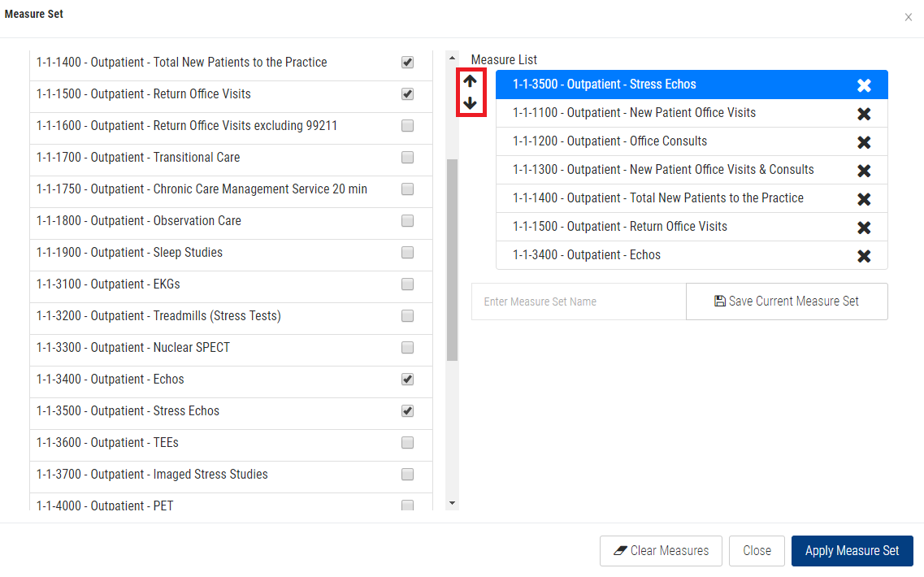924x577 pixels.
Task: Select New Patient Office Visits & Consults row
Action: [662, 170]
